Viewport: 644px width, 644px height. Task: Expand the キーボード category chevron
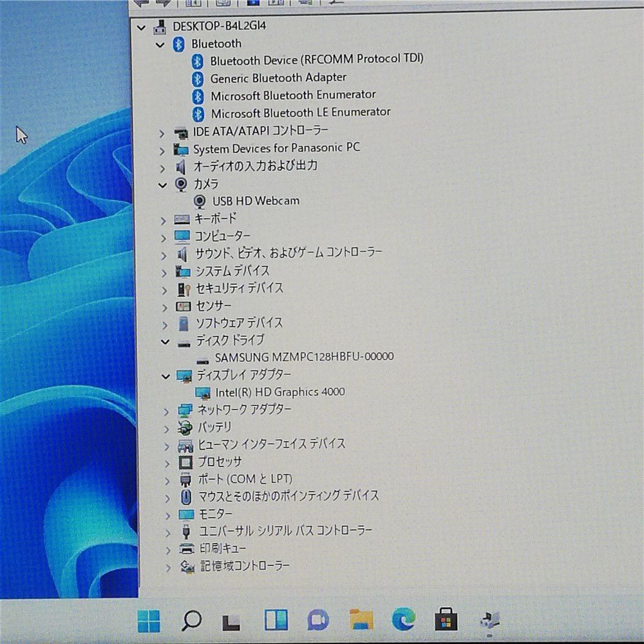[x=163, y=220]
